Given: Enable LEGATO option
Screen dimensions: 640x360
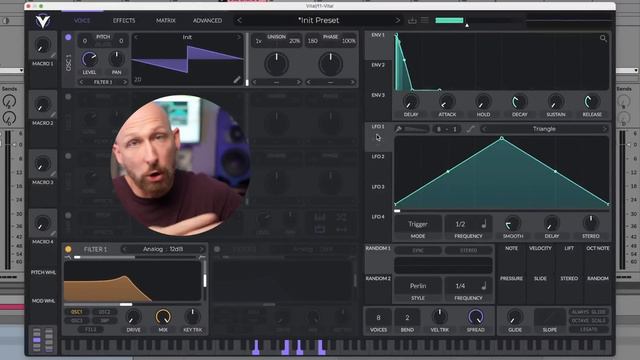Looking at the screenshot, I should (588, 329).
